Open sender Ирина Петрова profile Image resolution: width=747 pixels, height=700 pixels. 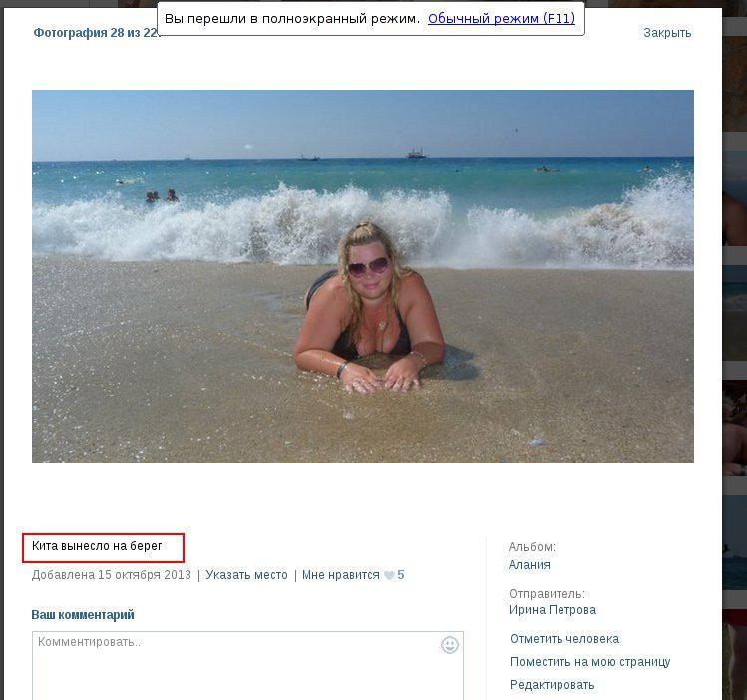pos(553,610)
